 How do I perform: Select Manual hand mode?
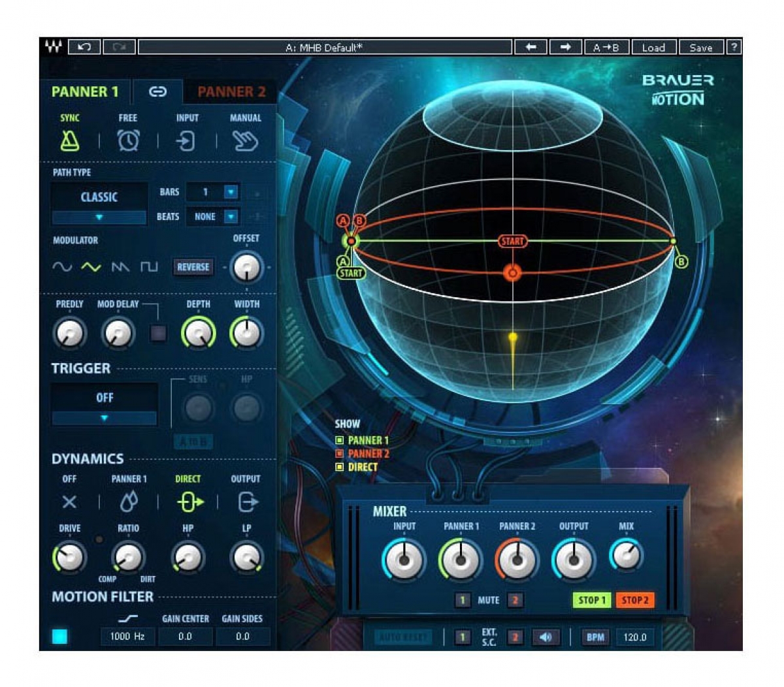click(x=245, y=140)
